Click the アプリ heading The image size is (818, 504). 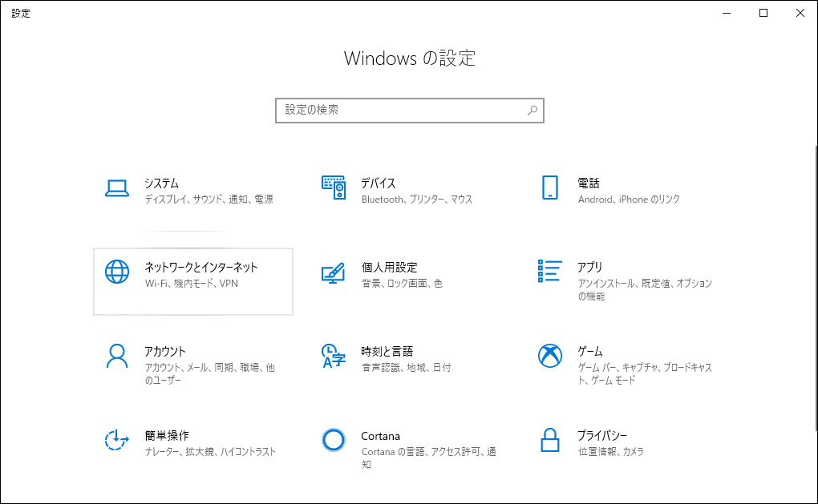tap(590, 268)
